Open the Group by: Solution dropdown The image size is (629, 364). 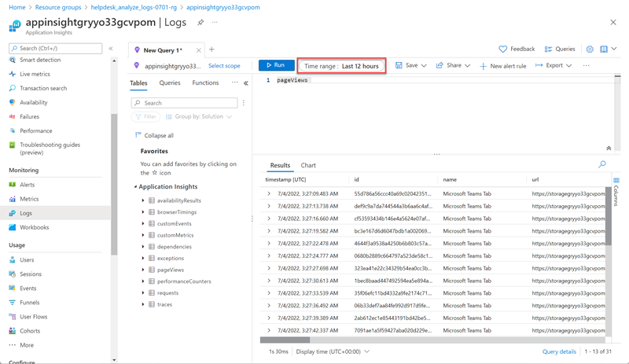199,117
